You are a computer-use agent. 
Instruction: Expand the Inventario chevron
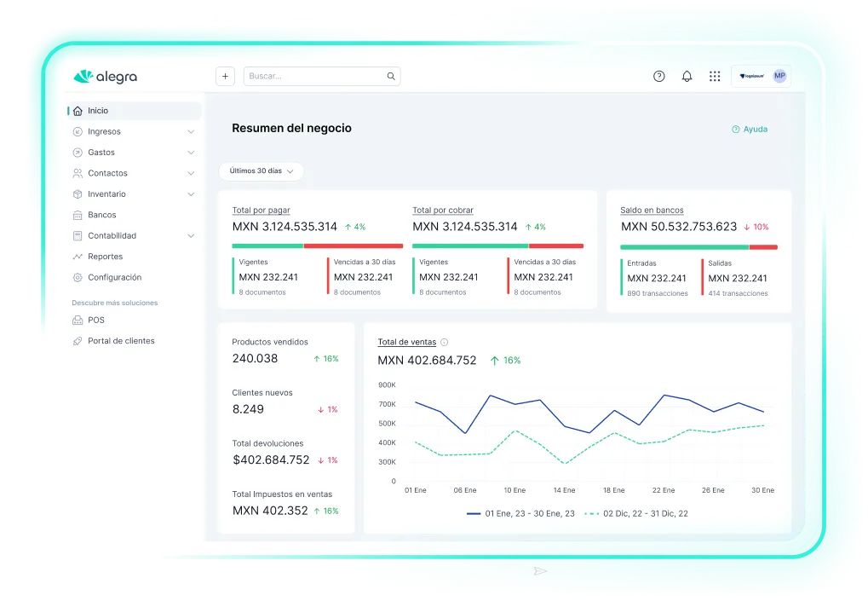[x=191, y=194]
